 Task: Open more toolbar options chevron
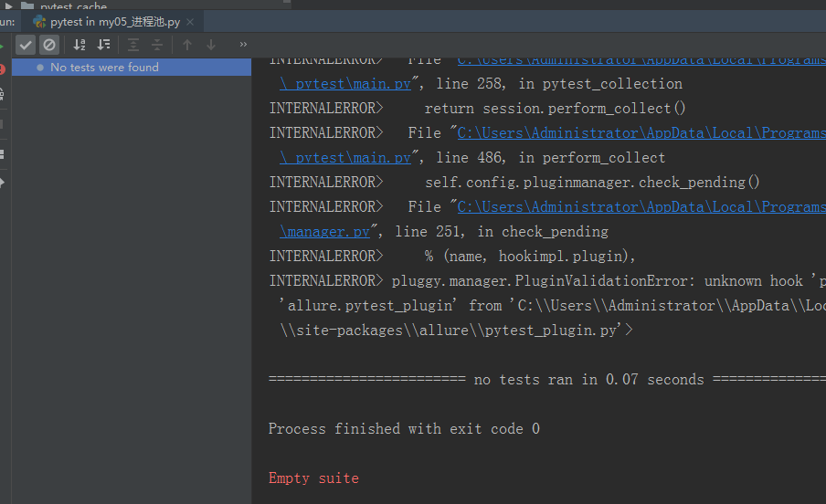click(x=243, y=44)
